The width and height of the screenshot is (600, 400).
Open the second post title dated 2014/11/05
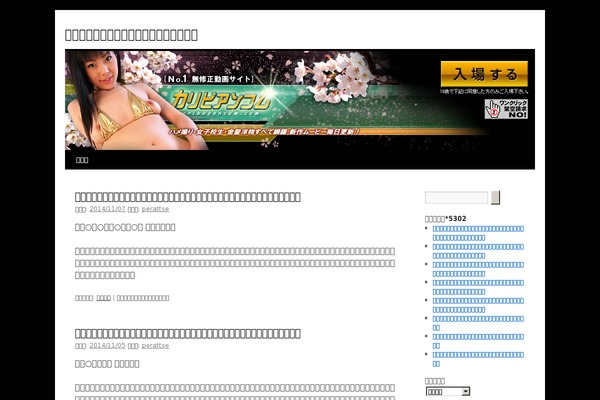tap(188, 333)
